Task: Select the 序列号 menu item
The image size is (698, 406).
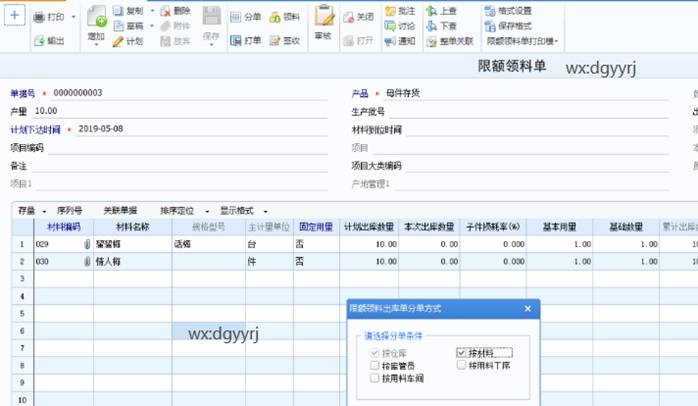Action: tap(70, 211)
